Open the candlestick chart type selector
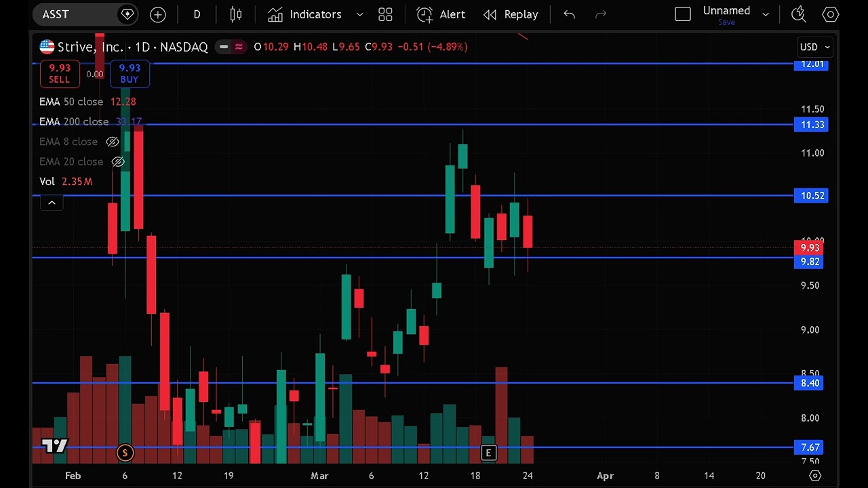868x488 pixels. (236, 14)
